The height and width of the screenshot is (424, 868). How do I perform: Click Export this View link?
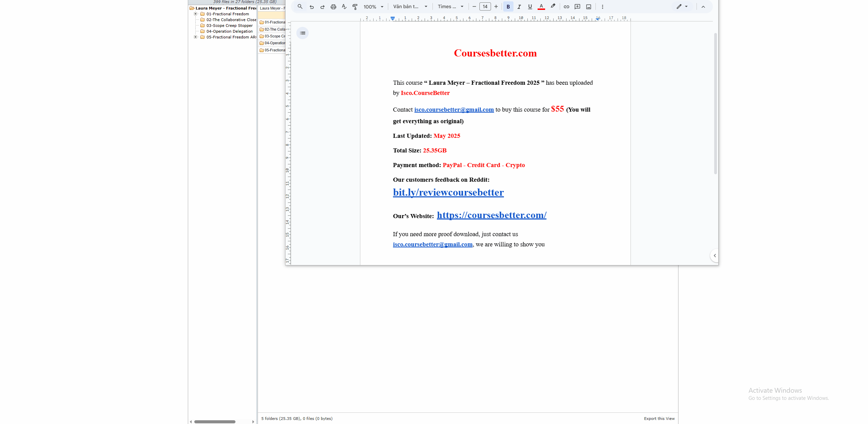coord(659,419)
